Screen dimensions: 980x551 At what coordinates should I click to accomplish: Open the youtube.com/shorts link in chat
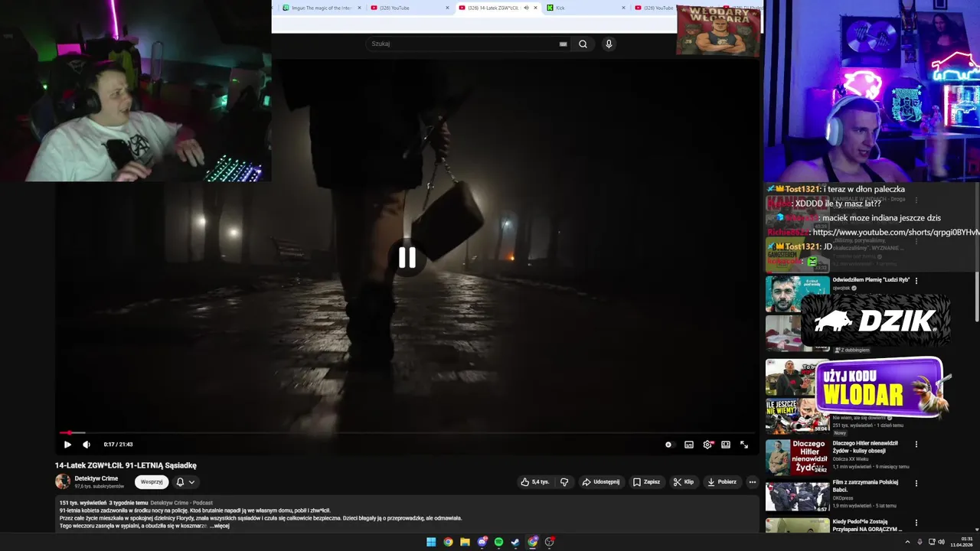tap(896, 232)
